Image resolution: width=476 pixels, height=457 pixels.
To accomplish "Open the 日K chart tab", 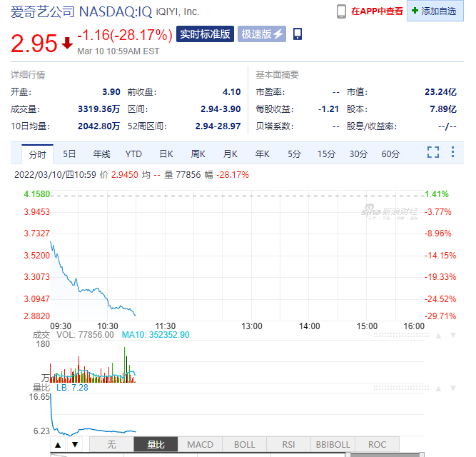I will (166, 154).
